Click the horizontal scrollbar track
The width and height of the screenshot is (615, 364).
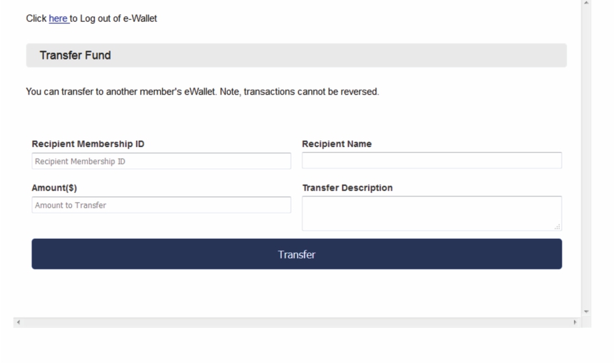(294, 322)
